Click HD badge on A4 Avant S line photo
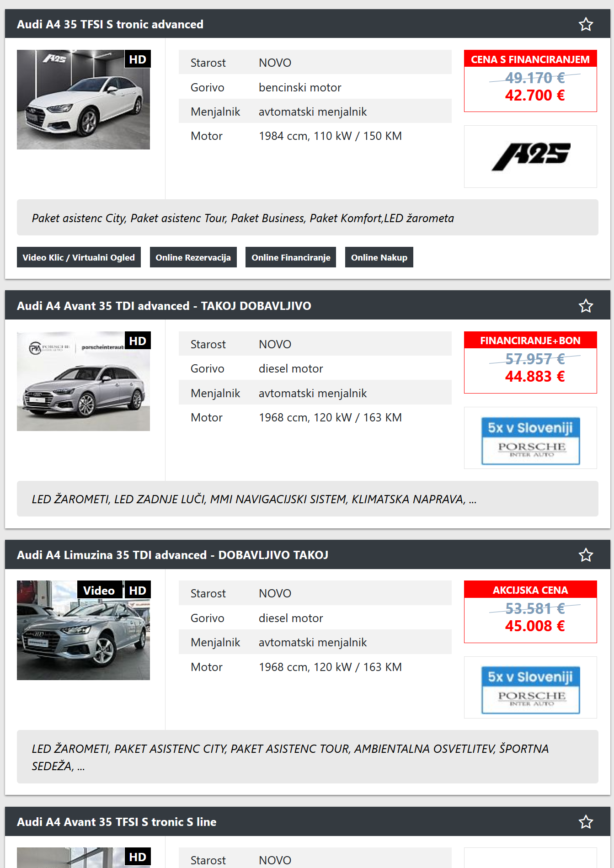The image size is (614, 868). (138, 857)
